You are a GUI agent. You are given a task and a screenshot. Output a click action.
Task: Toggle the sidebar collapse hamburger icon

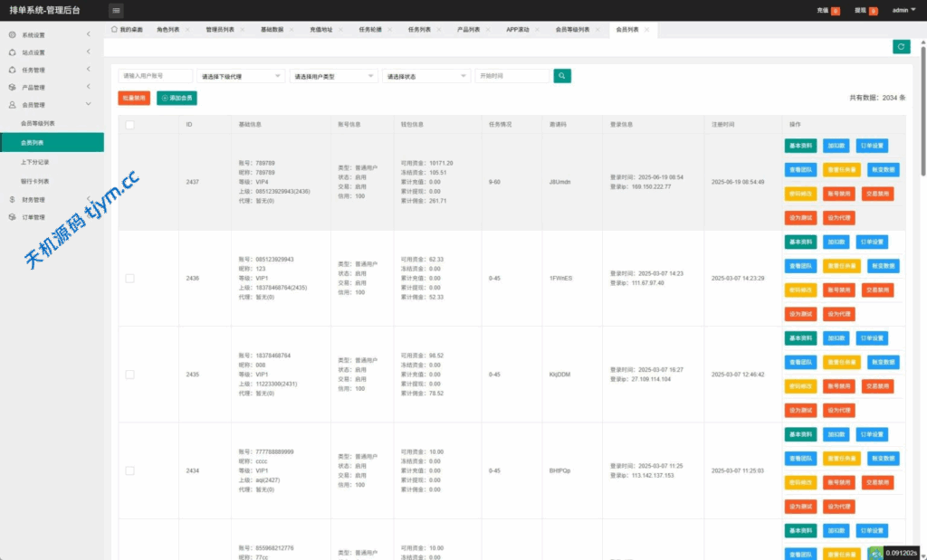116,11
